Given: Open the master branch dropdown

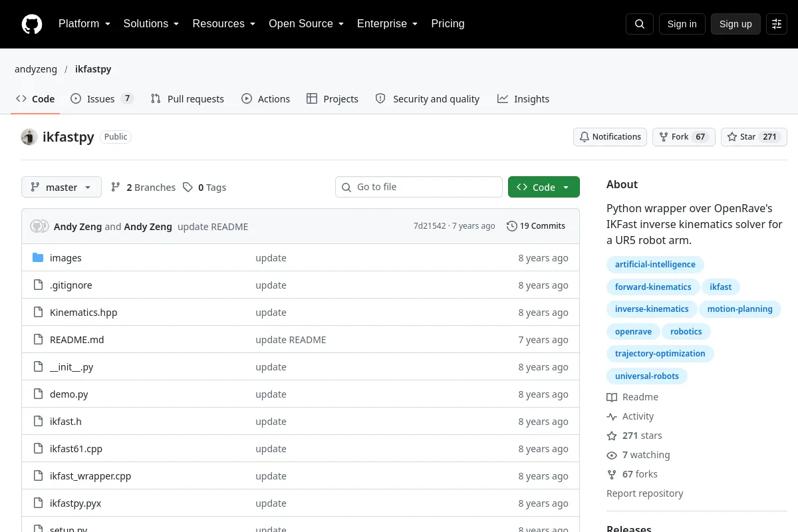Looking at the screenshot, I should click(61, 188).
